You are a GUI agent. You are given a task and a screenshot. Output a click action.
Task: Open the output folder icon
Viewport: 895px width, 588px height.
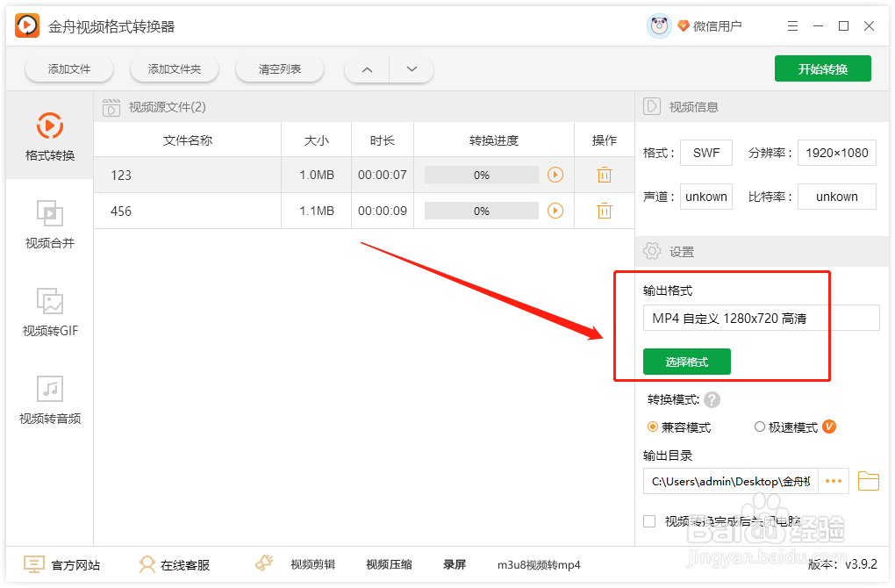(x=869, y=481)
